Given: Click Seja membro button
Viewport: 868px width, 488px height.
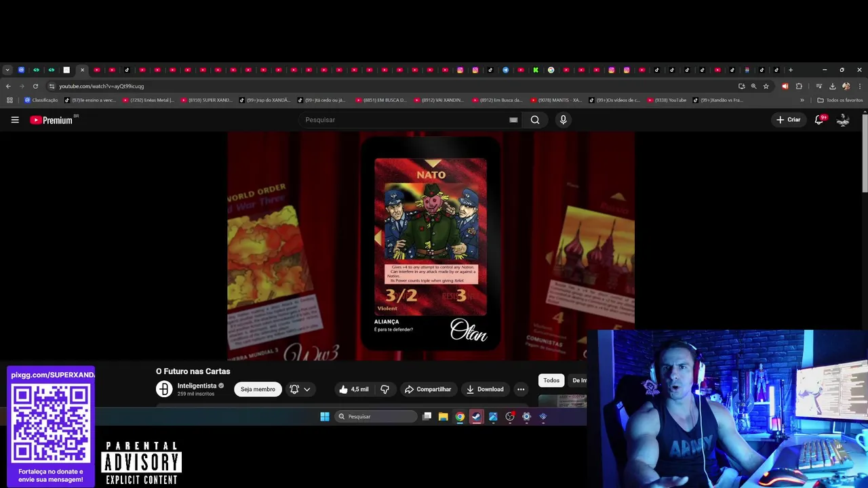Looking at the screenshot, I should 258,389.
